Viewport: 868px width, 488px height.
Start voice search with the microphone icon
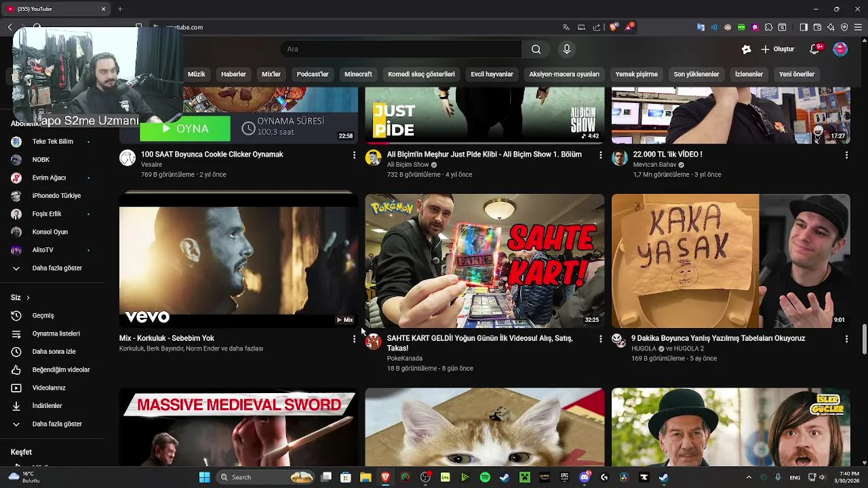[x=567, y=49]
